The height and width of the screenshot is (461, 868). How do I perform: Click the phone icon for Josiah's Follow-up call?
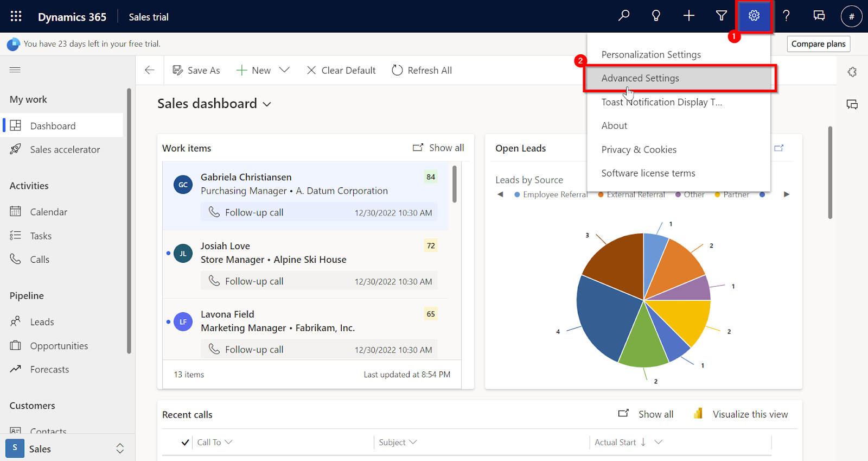point(214,281)
